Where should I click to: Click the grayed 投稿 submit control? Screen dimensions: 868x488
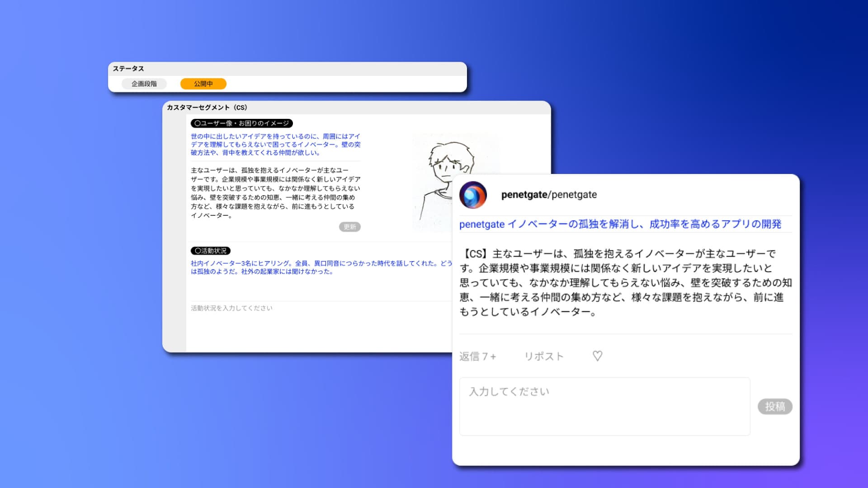[x=775, y=406]
